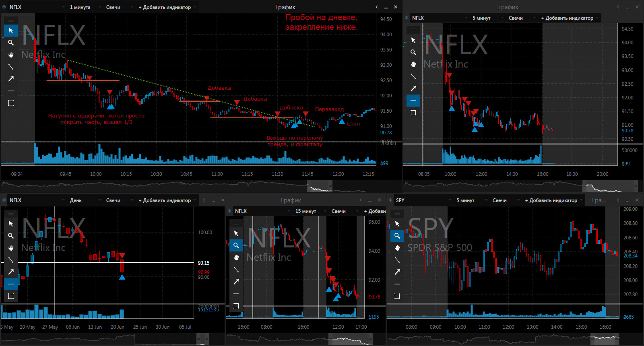
Task: Choose the trend line tool in the SPY chart
Action: (x=397, y=260)
